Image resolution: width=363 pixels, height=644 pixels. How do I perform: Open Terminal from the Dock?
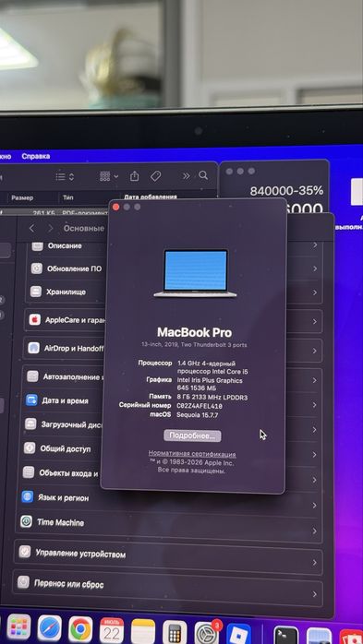coord(286,636)
